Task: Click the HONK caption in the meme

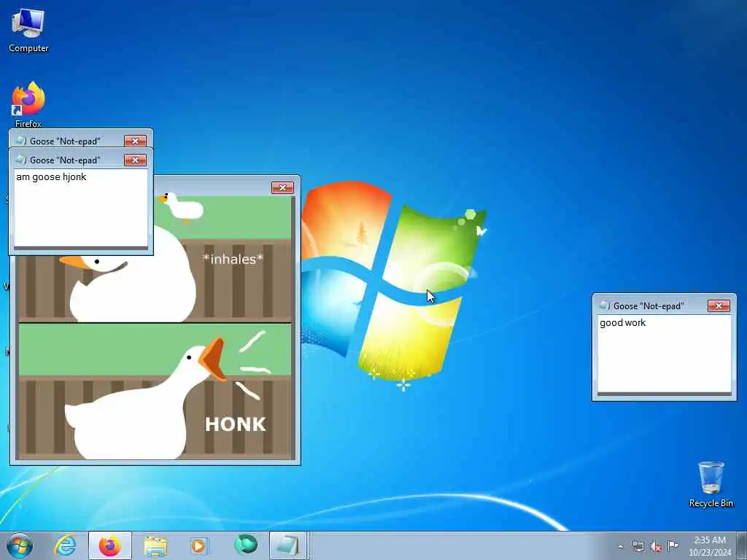Action: pos(236,424)
